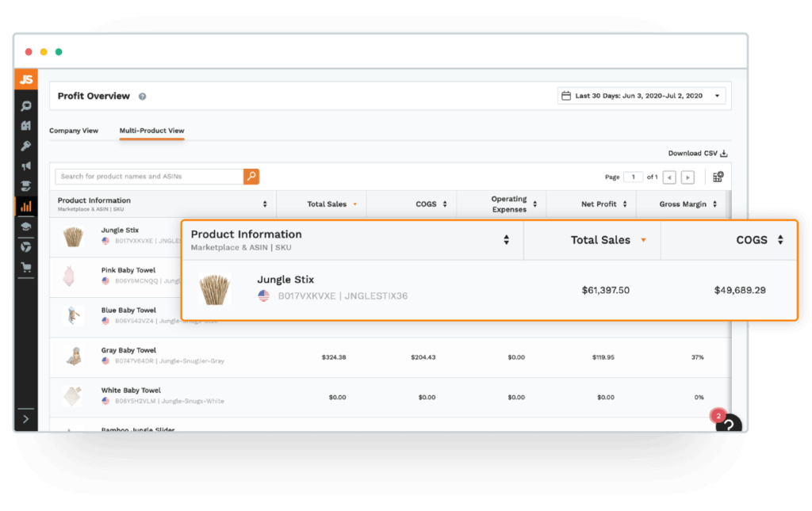
Task: Click B017VXKVXE | JNGLESTIX36 ASIN text
Action: tap(343, 296)
